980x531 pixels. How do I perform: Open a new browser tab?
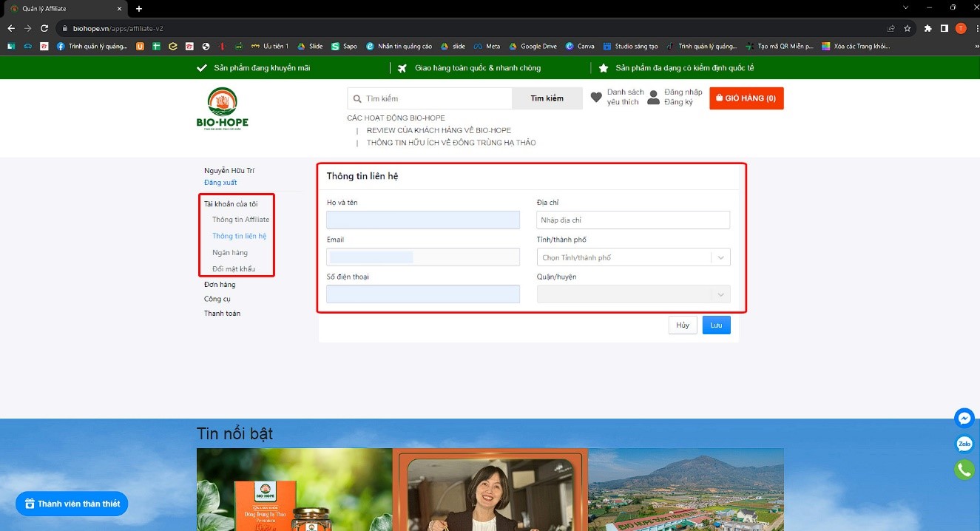click(x=138, y=8)
